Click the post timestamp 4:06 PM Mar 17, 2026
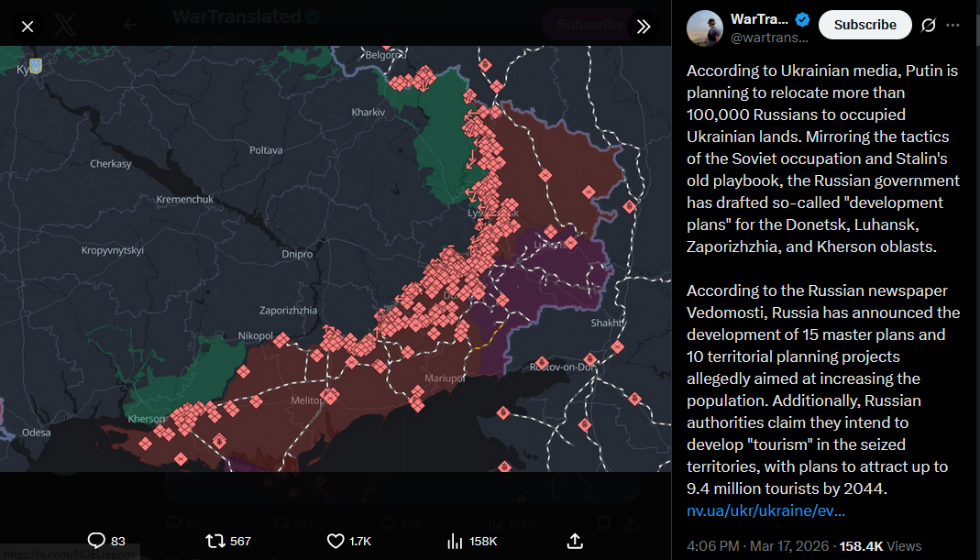This screenshot has height=560, width=980. click(x=757, y=546)
